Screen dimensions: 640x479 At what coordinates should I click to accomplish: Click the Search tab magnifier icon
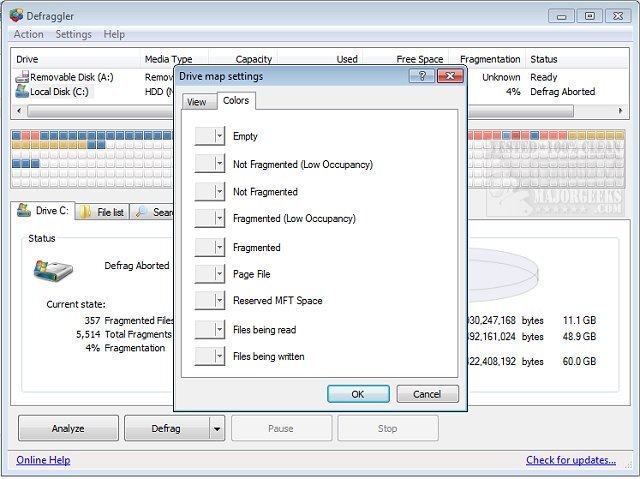(x=141, y=212)
